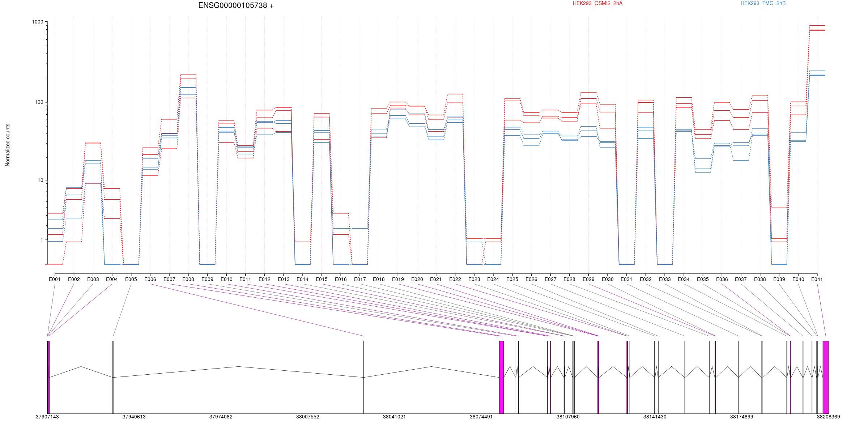Select exon label E017

tap(360, 279)
